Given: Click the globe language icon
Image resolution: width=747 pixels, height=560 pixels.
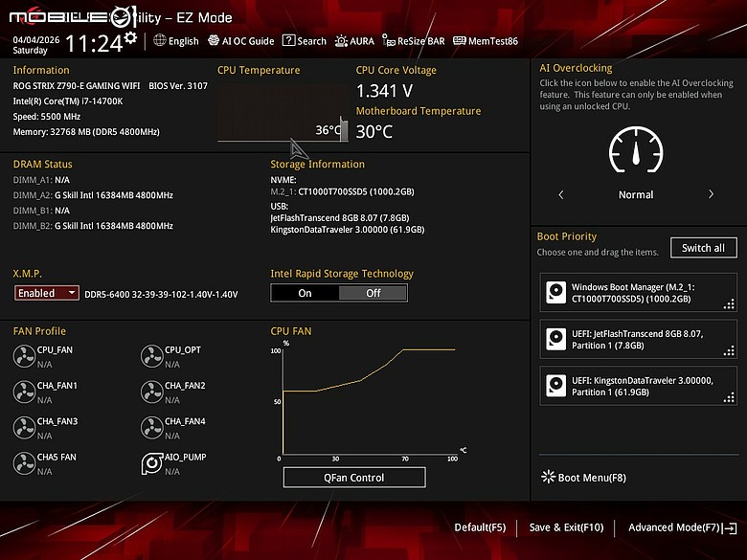Looking at the screenshot, I should point(160,40).
